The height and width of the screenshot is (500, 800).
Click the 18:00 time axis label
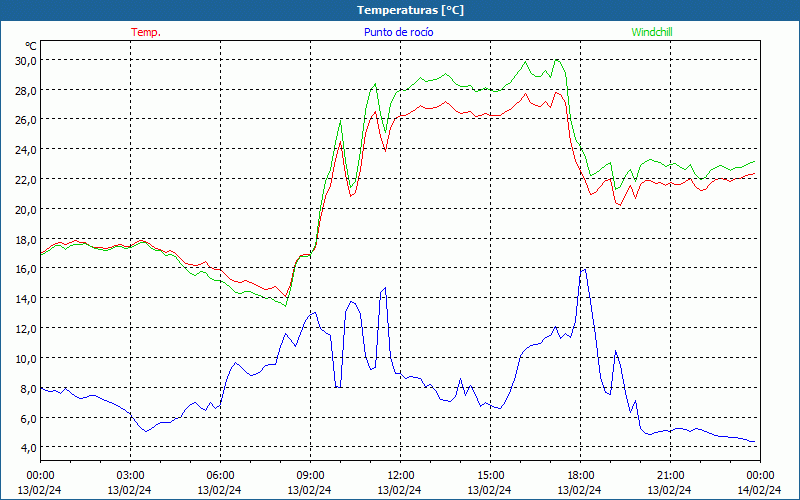pyautogui.click(x=581, y=476)
